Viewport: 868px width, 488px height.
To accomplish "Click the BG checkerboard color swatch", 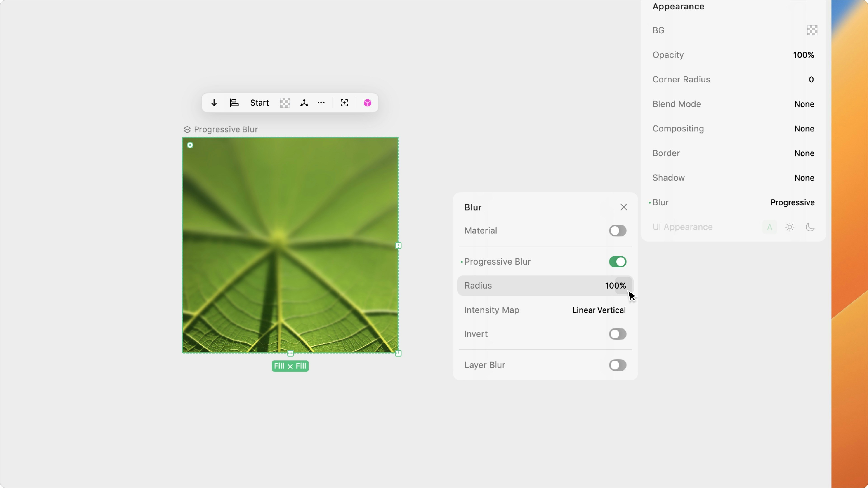I will 812,30.
